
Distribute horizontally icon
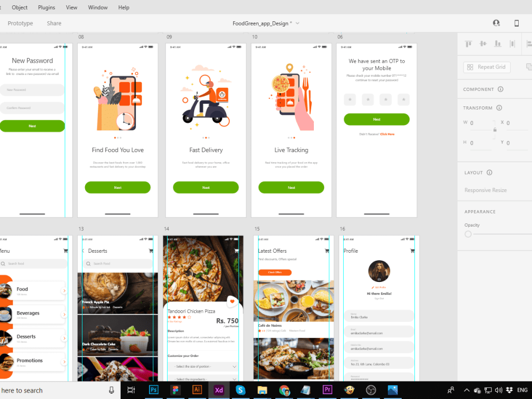[x=512, y=44]
